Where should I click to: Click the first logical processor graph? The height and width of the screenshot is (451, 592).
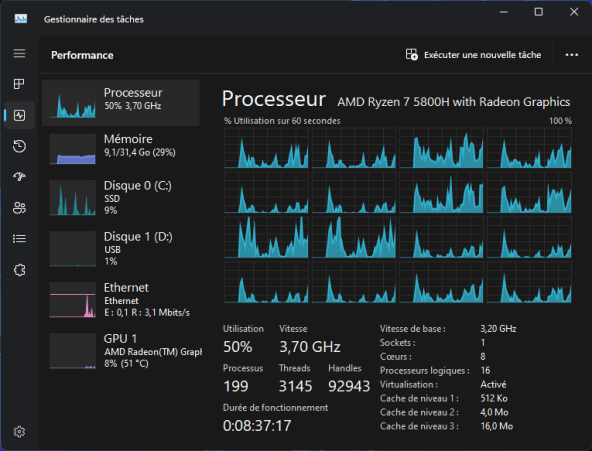pyautogui.click(x=266, y=148)
